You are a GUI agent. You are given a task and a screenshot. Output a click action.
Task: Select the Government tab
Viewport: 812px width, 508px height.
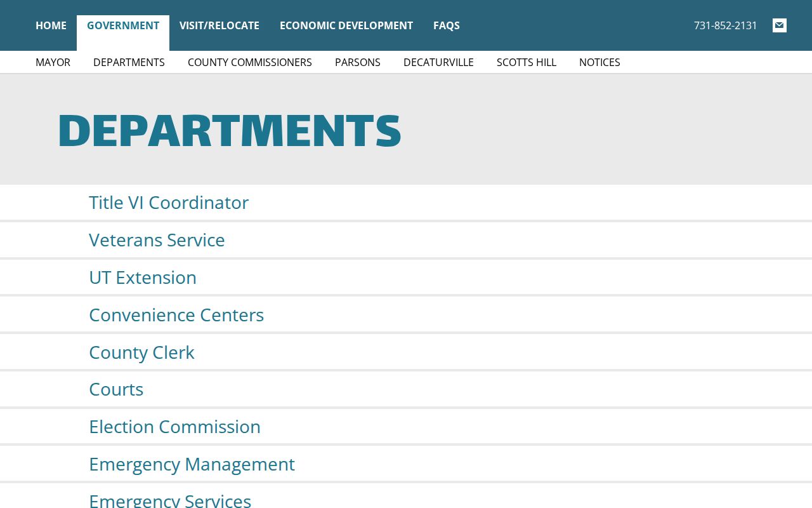coord(123,25)
